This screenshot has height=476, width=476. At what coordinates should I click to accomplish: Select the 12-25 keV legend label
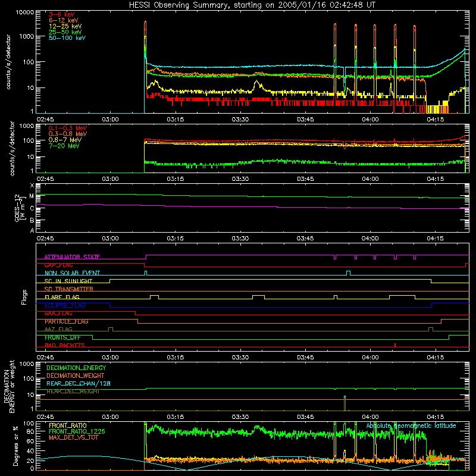65,26
